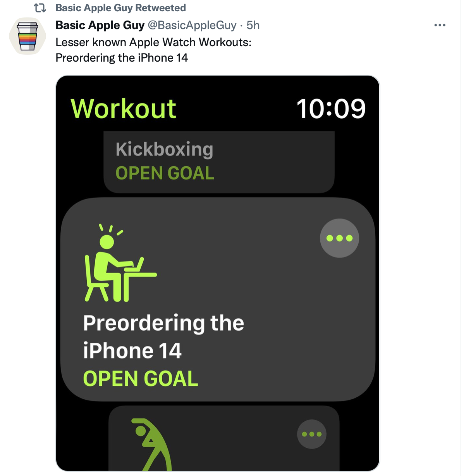Click the "Preordering the iPhone 14" card title
This screenshot has height=476, width=471.
[x=163, y=336]
